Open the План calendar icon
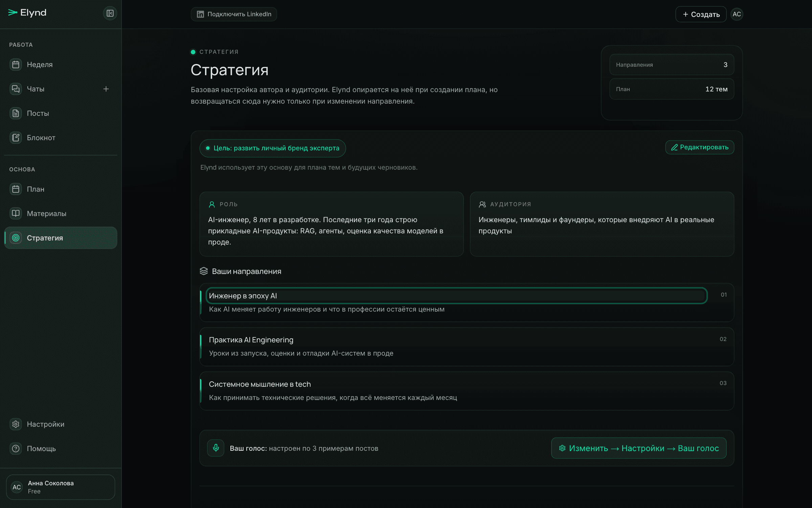This screenshot has width=812, height=508. [16, 189]
